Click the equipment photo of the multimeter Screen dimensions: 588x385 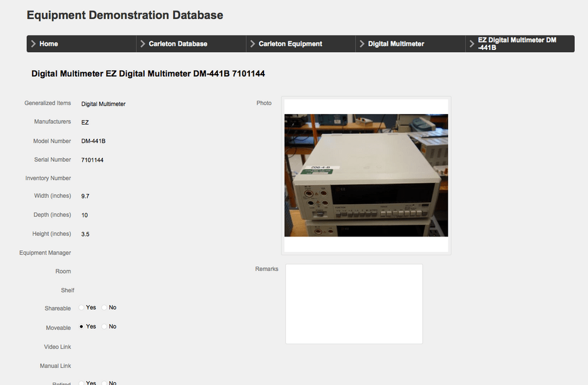366,175
